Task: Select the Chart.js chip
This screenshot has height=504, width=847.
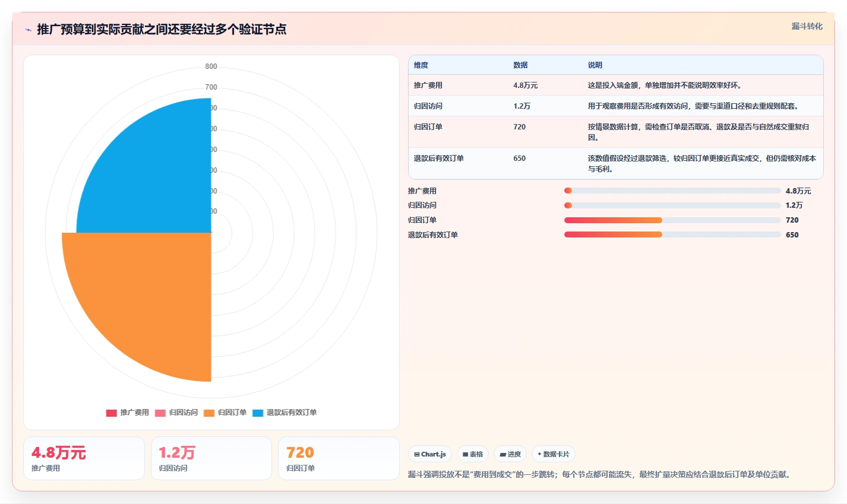Action: click(x=430, y=454)
